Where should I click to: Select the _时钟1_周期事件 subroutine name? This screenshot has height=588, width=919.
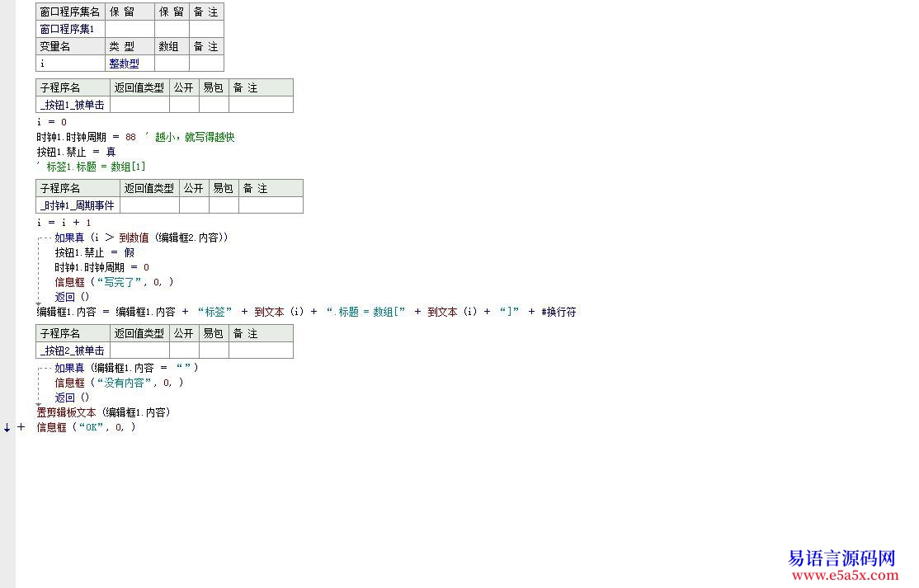(x=78, y=205)
